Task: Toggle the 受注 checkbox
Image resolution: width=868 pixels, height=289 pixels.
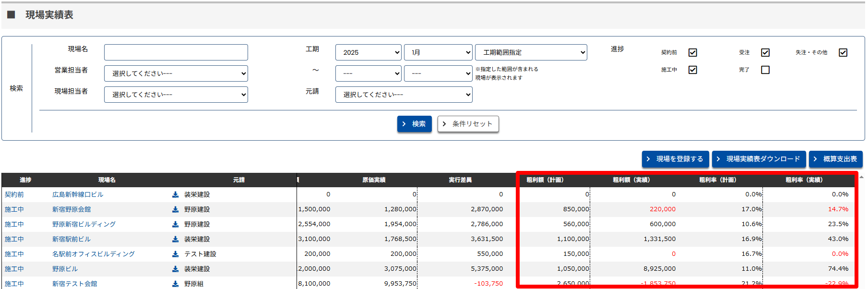Action: tap(765, 52)
